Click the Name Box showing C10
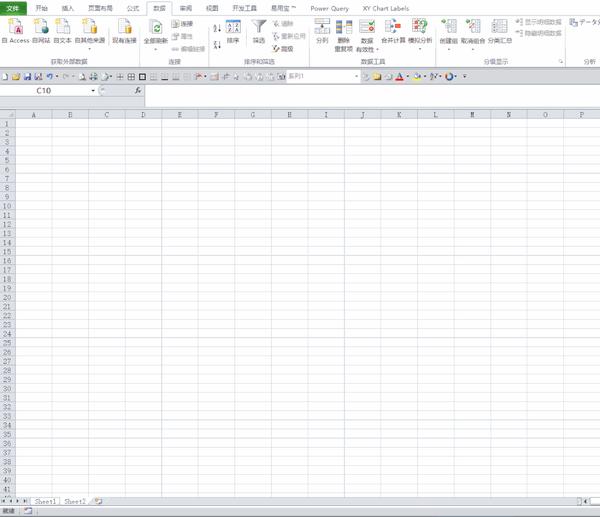The width and height of the screenshot is (600, 517). 45,91
